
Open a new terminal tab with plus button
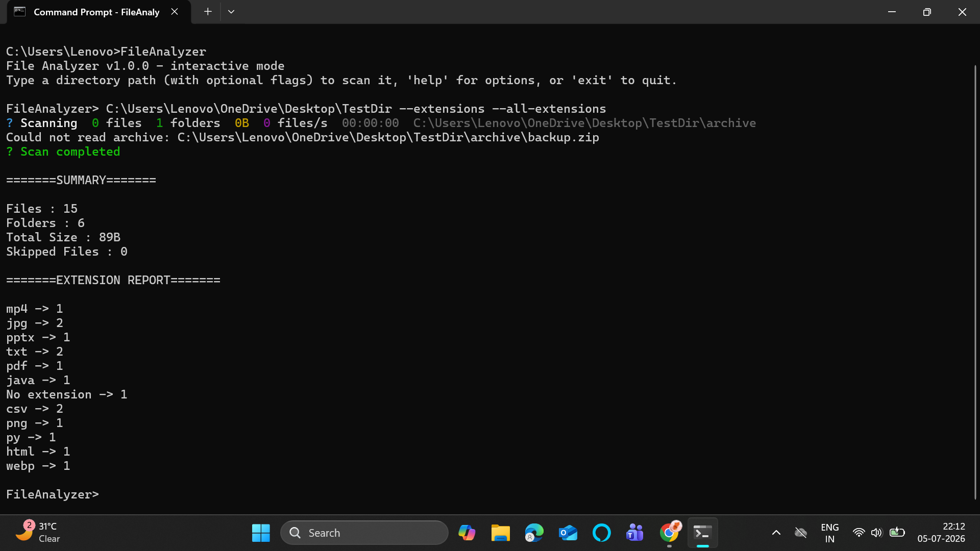[208, 12]
